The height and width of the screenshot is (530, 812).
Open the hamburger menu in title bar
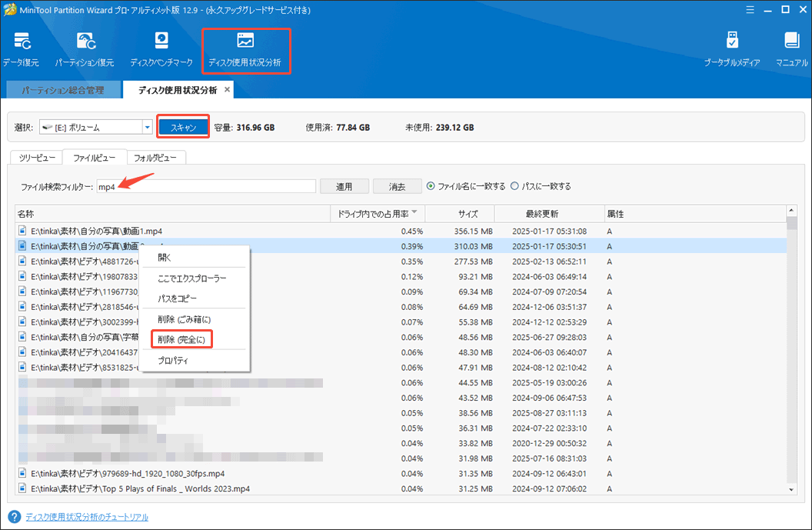(750, 10)
